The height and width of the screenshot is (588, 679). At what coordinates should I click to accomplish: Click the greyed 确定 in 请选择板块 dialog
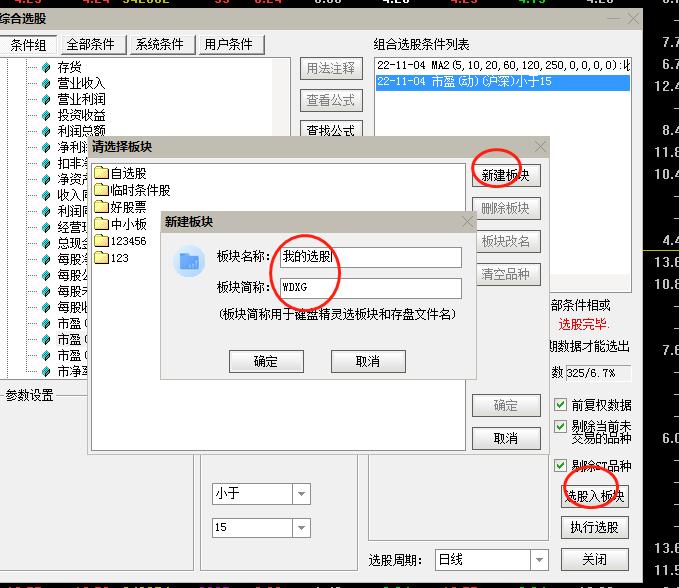point(506,405)
